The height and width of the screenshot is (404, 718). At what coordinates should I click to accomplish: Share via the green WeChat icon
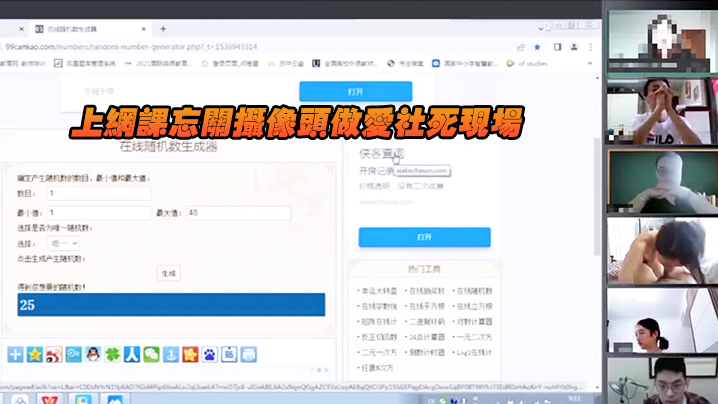tap(151, 354)
